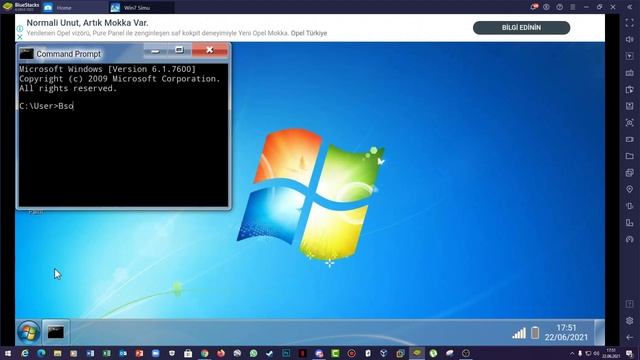Screen dimensions: 640x360
Task: Open Chrome from the taskbar
Action: point(204,353)
